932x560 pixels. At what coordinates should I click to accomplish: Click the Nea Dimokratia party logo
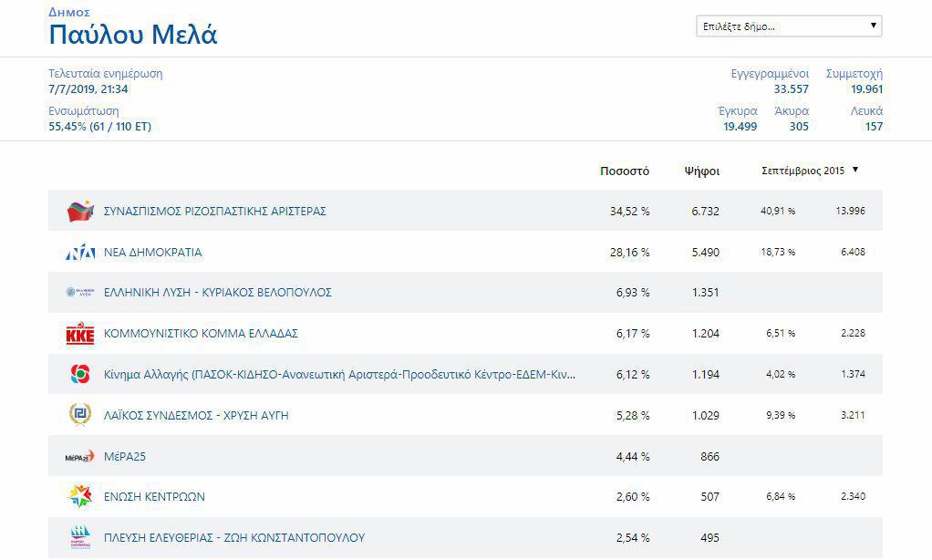pos(80,253)
